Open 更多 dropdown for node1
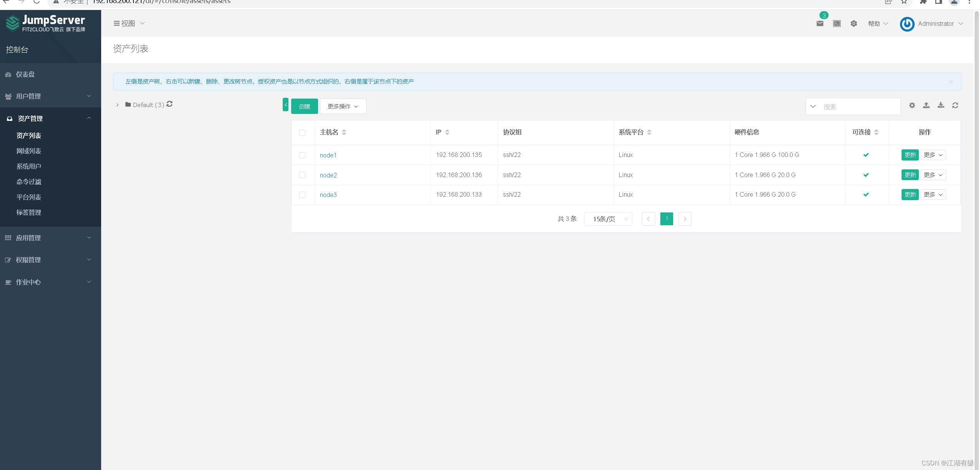980x470 pixels. click(933, 155)
